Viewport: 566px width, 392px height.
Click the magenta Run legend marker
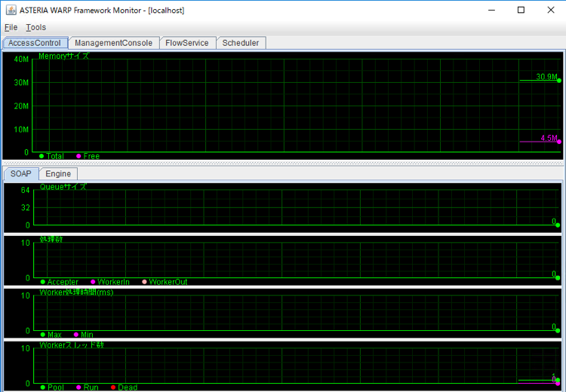(78, 387)
